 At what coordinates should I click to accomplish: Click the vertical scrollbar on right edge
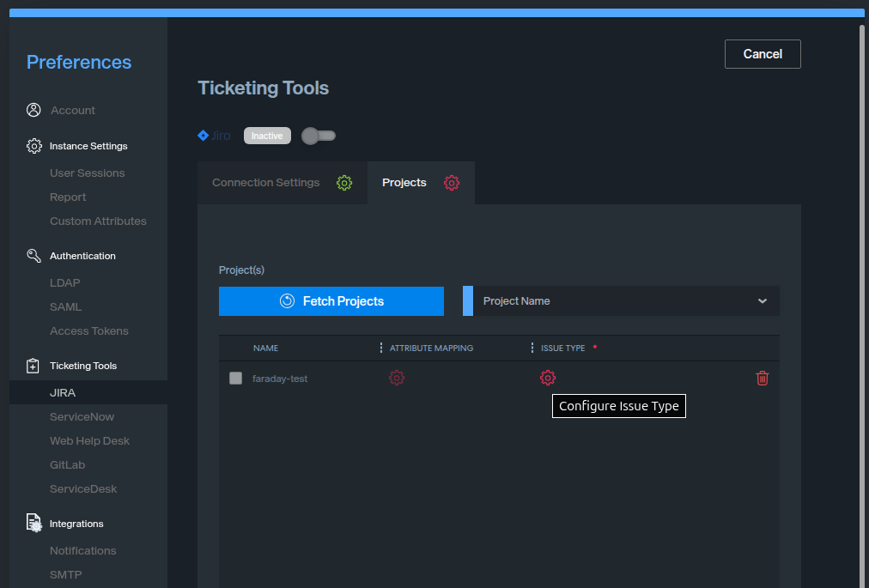pos(862,258)
